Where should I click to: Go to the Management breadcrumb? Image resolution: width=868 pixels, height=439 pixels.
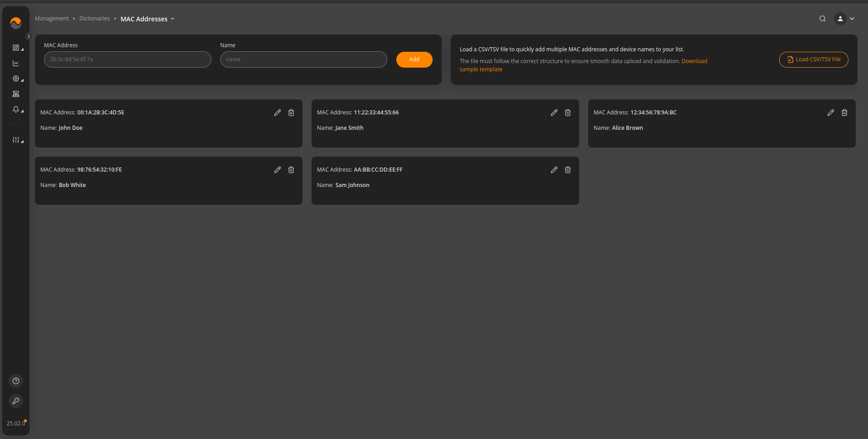coord(52,19)
